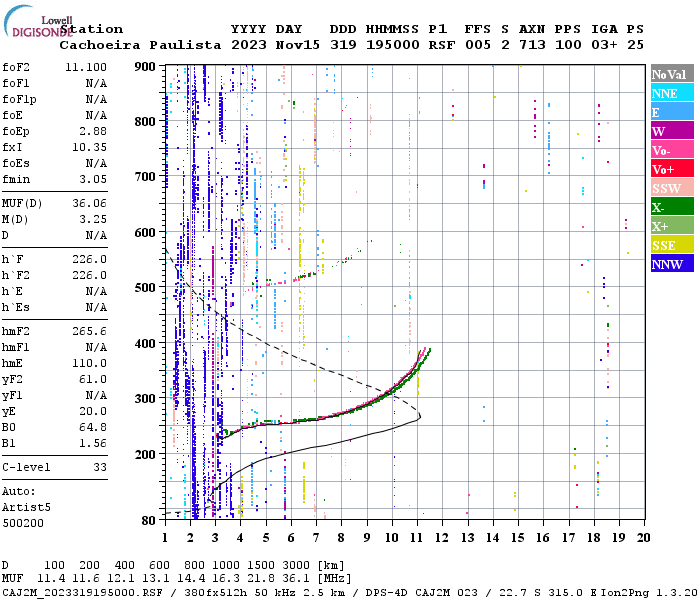Select the NNW dark blue legend swatch
This screenshot has height=600, width=700.
[672, 263]
